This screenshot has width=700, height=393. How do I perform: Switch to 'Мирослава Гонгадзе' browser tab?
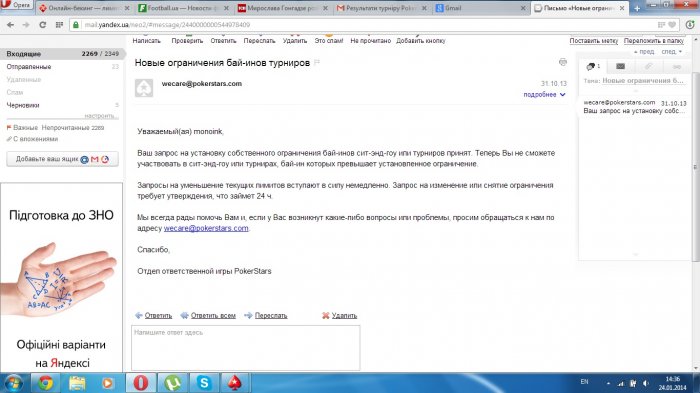(x=282, y=8)
